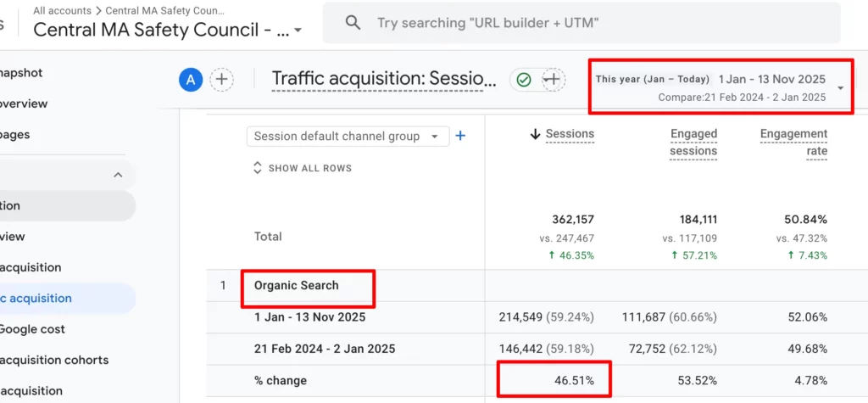Click the green checkmark report status icon
Screen dimensions: 868x403
524,80
